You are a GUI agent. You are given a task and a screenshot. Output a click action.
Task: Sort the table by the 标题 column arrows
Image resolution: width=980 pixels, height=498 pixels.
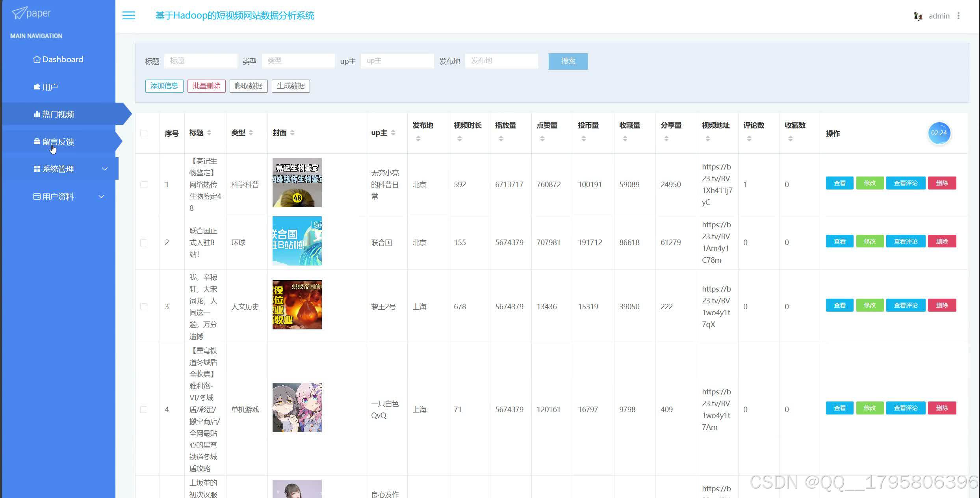[x=209, y=133]
